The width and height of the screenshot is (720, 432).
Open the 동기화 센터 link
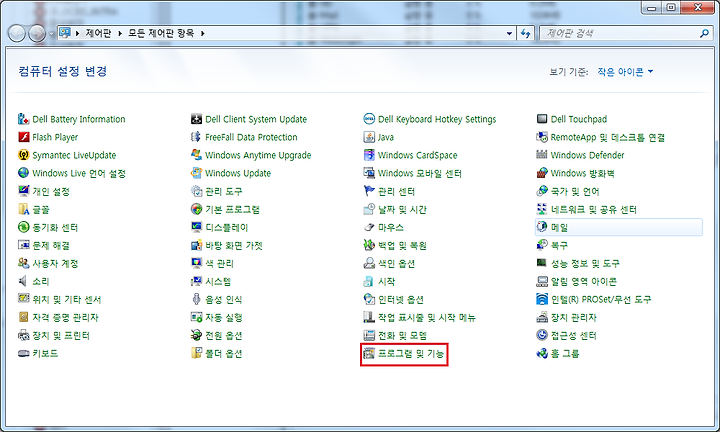pyautogui.click(x=55, y=227)
